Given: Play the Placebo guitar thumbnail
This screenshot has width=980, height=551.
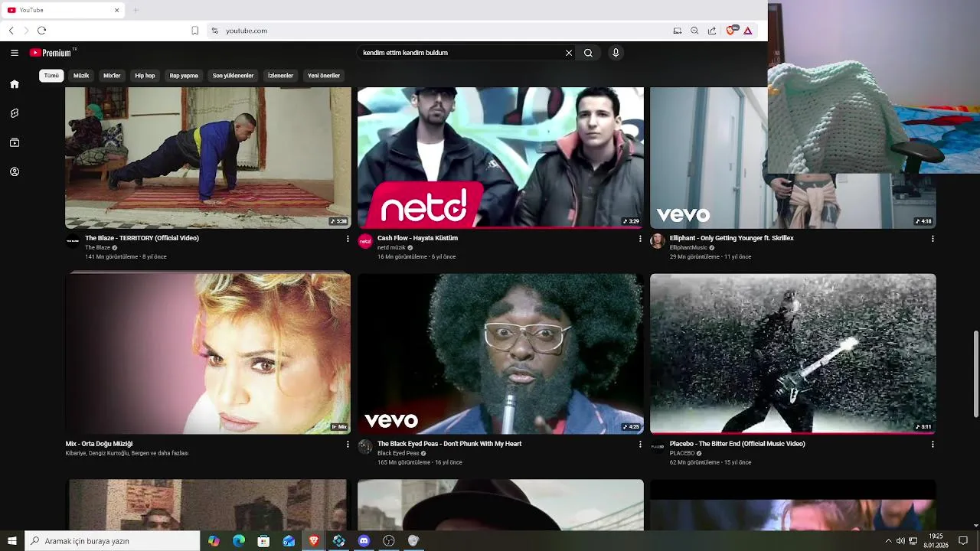Looking at the screenshot, I should [793, 354].
